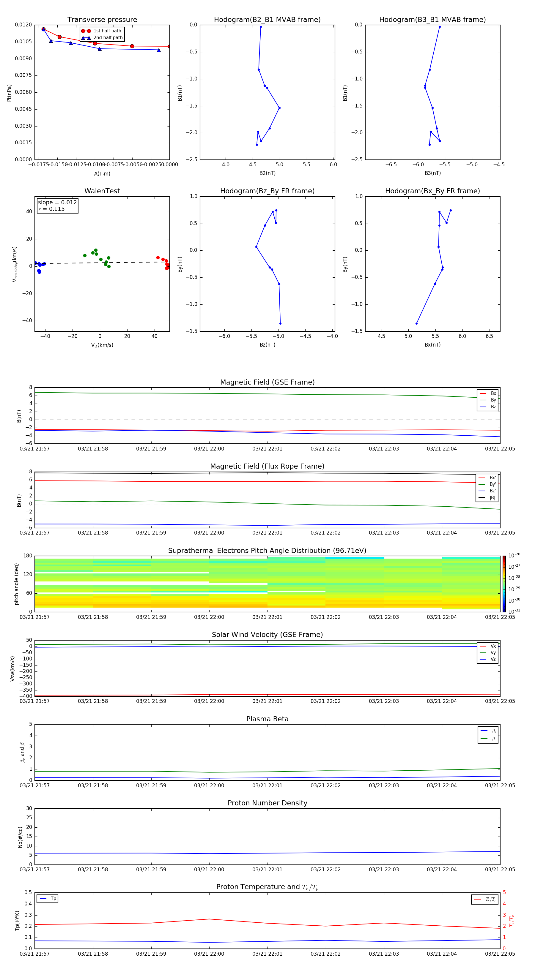The width and height of the screenshot is (535, 980).
Task: Click '2nd half path' legend entry
Action: pyautogui.click(x=103, y=38)
